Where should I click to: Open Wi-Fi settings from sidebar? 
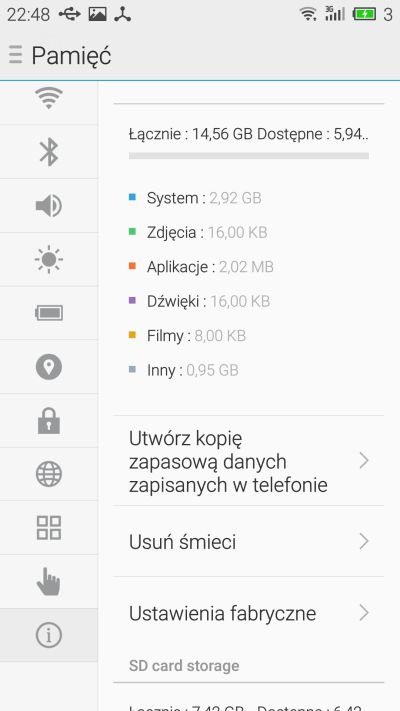pos(49,98)
